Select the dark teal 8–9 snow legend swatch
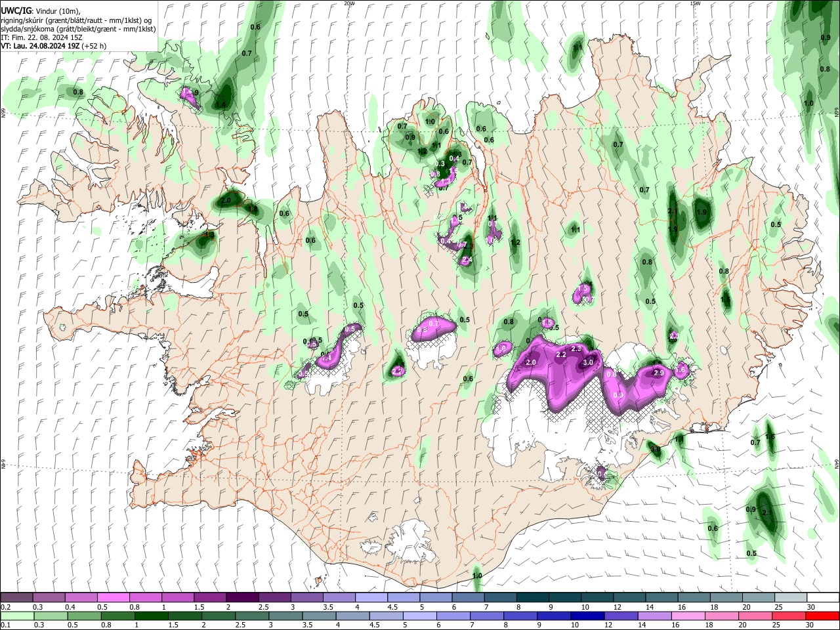The height and width of the screenshot is (630, 840). tap(532, 597)
